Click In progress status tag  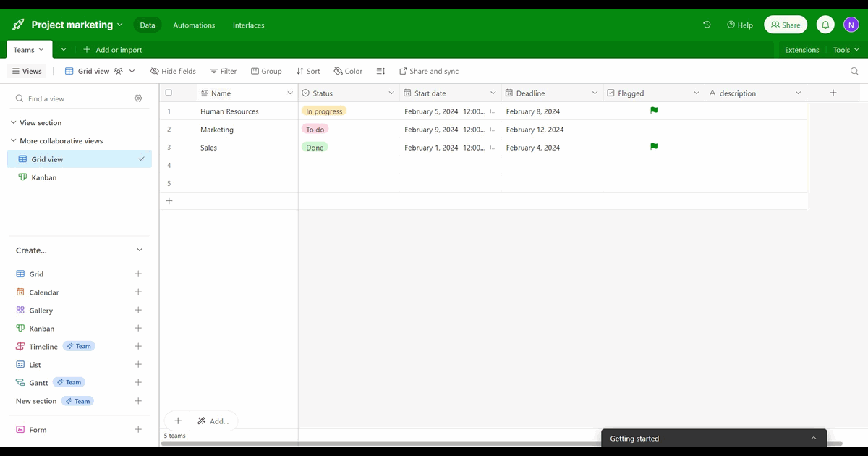[x=324, y=111]
